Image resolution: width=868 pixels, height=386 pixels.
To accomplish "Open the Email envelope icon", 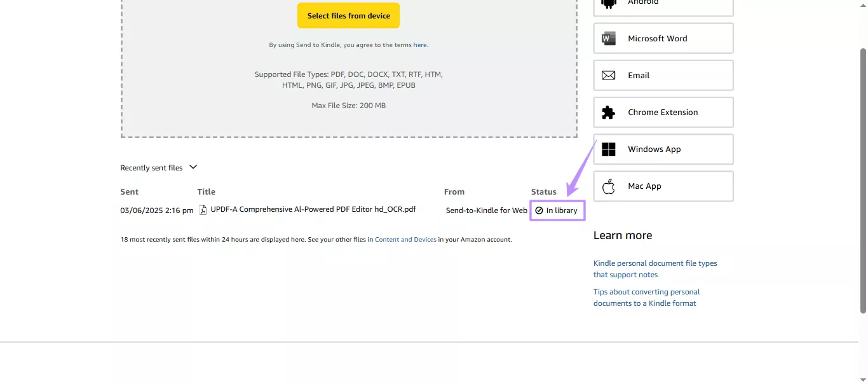I will click(608, 75).
